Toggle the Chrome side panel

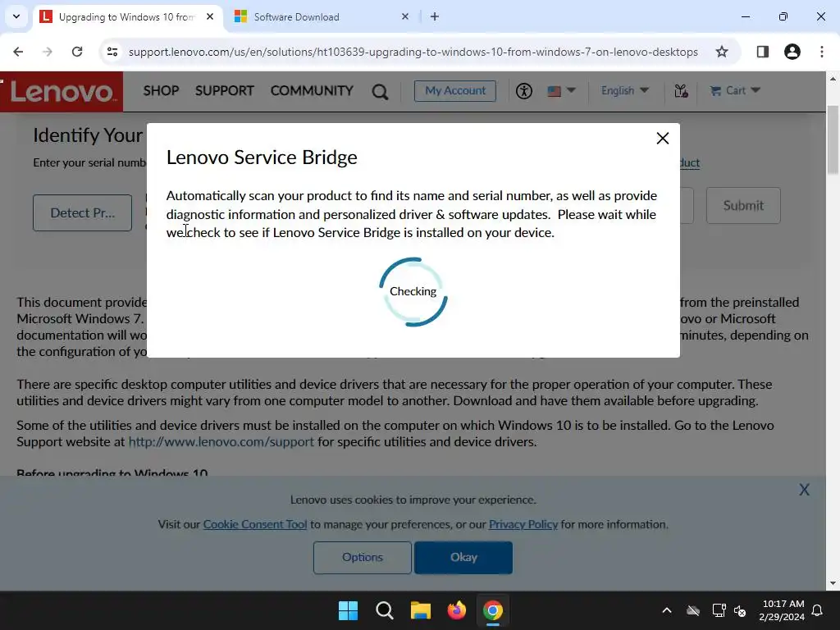[762, 52]
